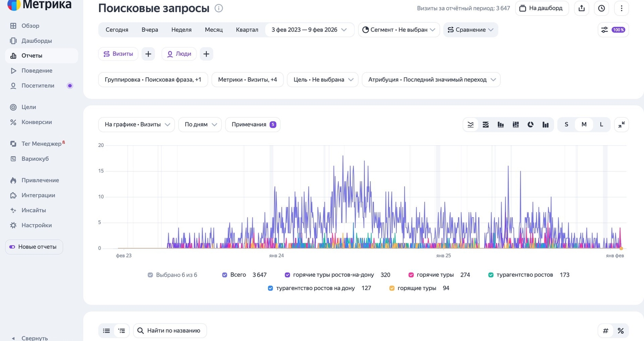Open the Сегмент • Не выбран dropdown
644x341 pixels.
pos(399,30)
